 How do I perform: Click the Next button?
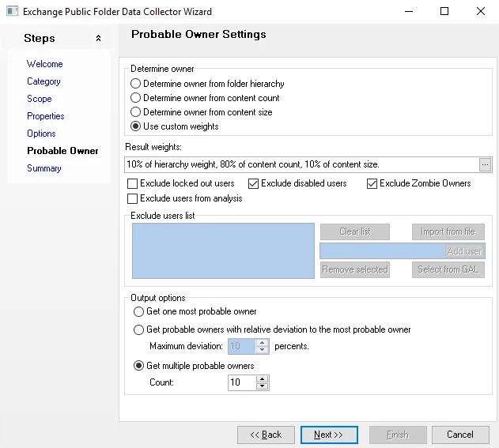329,435
